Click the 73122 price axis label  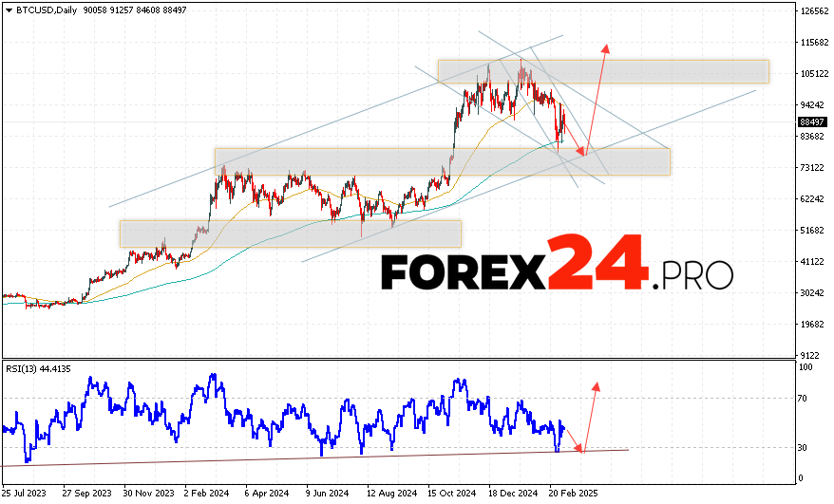click(x=811, y=168)
